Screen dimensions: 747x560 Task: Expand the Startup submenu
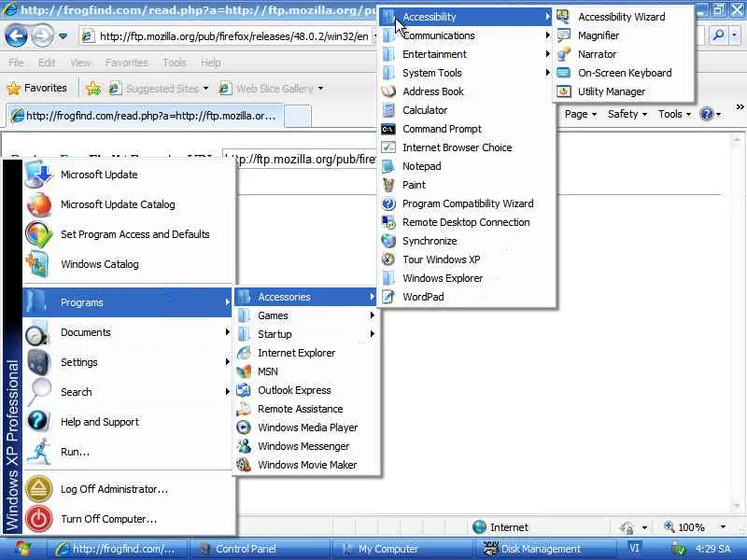coord(306,334)
